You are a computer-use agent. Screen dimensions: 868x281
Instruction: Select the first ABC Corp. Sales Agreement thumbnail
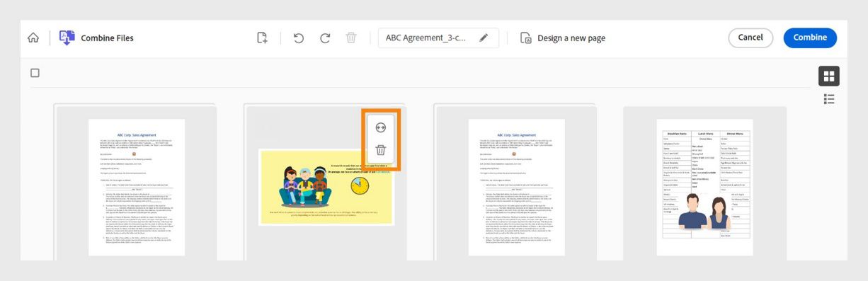(137, 187)
